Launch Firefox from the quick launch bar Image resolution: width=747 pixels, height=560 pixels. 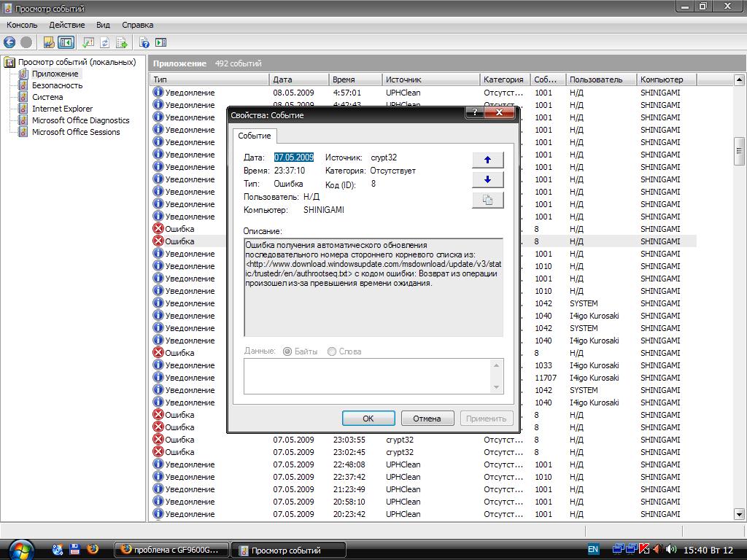93,549
